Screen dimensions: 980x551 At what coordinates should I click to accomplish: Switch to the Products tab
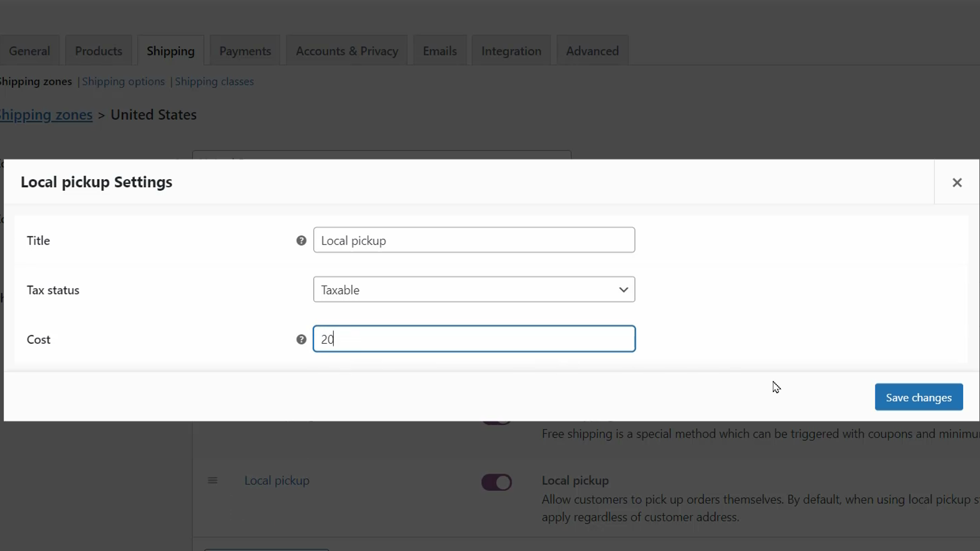point(99,51)
